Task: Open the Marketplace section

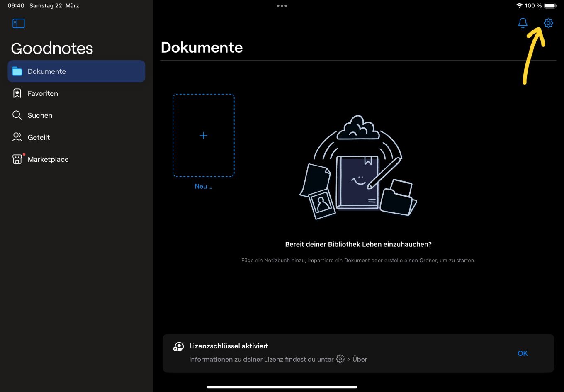Action: point(76,159)
